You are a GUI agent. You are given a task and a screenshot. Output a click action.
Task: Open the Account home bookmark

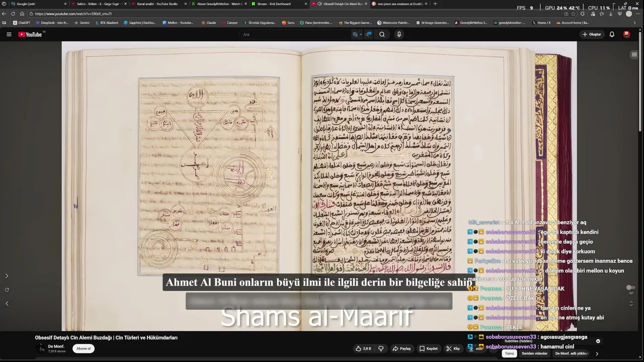click(x=573, y=23)
